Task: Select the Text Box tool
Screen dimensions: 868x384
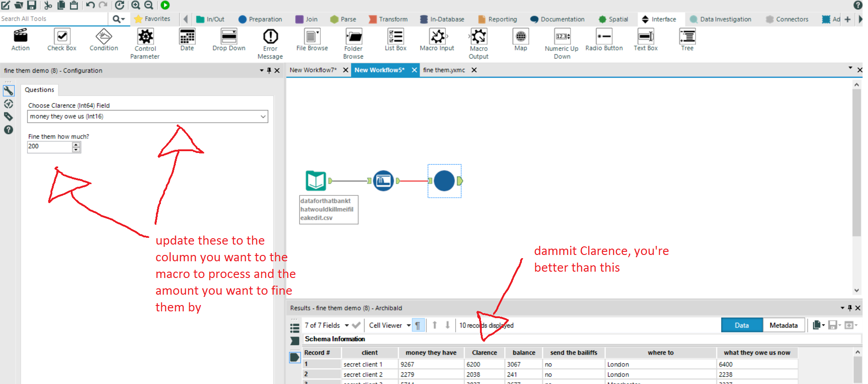Action: [x=646, y=40]
